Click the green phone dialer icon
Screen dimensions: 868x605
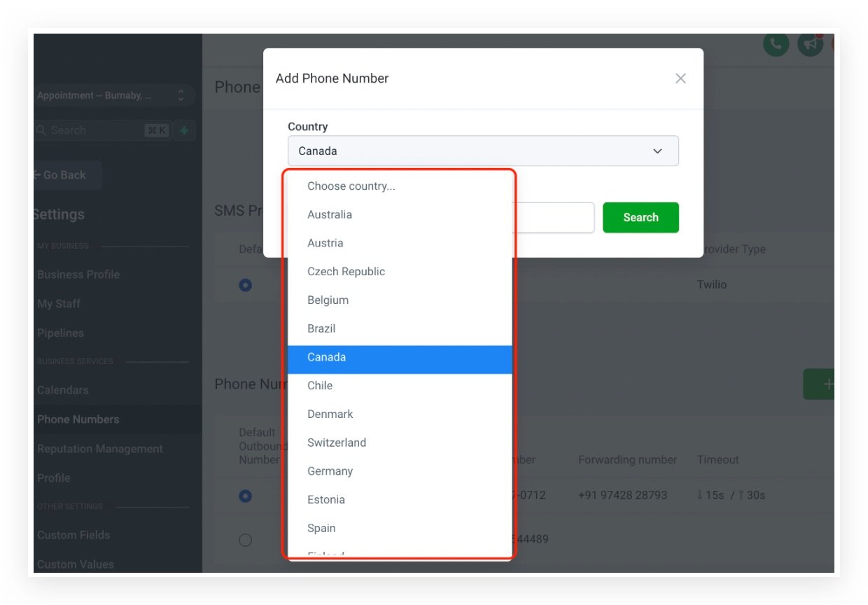pyautogui.click(x=776, y=45)
